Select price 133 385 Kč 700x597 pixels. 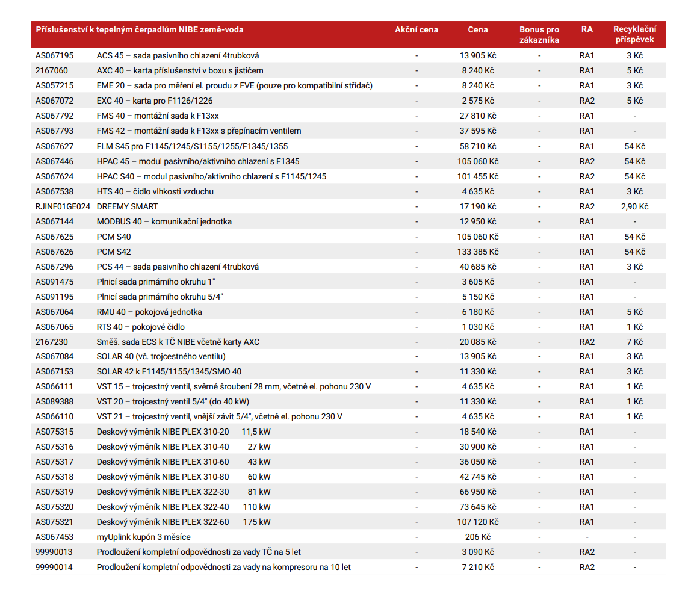point(478,252)
